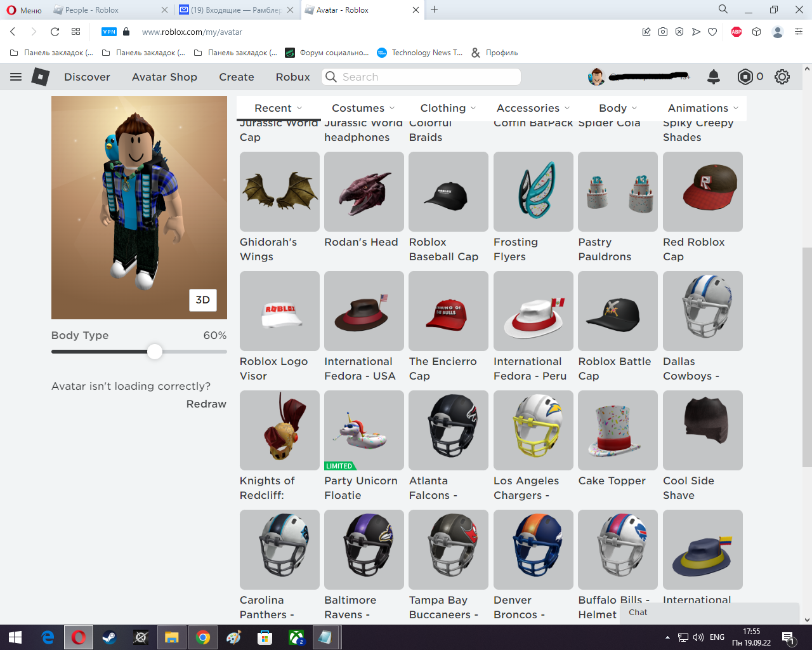Select the Cake Topper thumbnail
Screen dimensions: 812x650
[618, 430]
